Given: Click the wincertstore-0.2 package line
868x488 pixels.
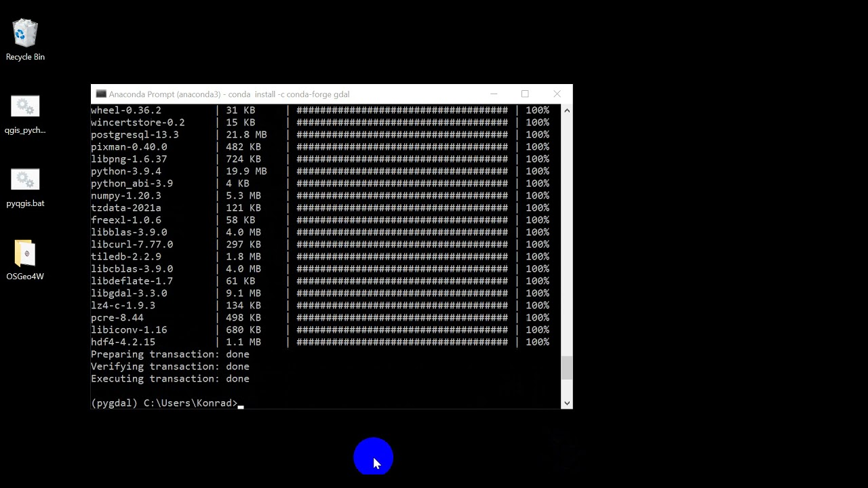Looking at the screenshot, I should 320,123.
